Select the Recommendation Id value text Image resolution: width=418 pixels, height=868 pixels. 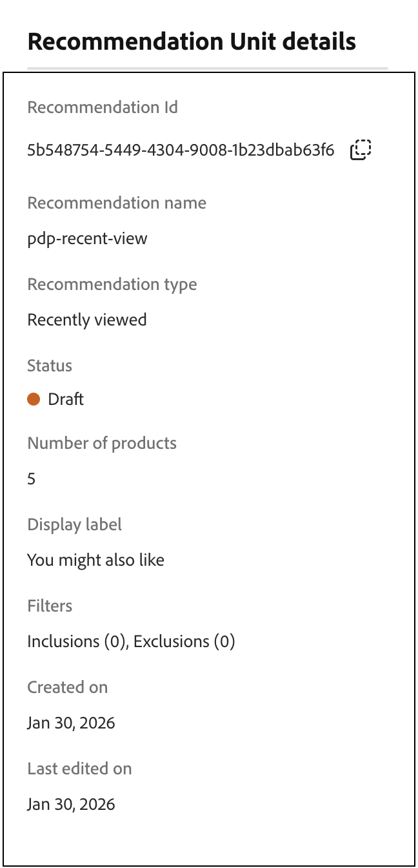[x=181, y=149]
